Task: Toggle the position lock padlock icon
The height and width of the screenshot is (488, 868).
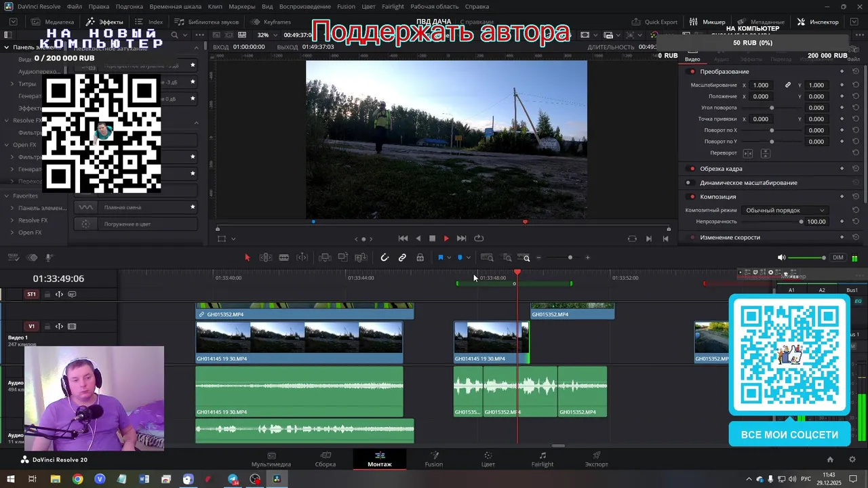Action: (420, 258)
